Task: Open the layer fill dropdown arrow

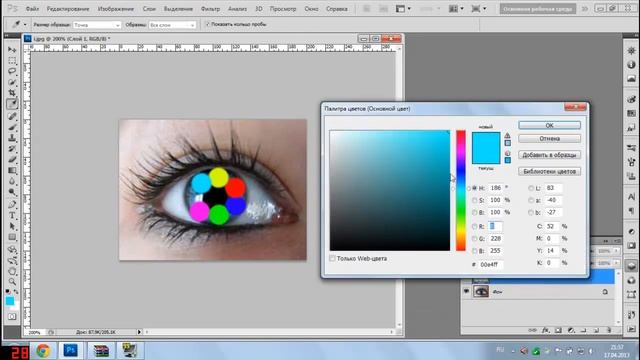Action: coord(616,263)
